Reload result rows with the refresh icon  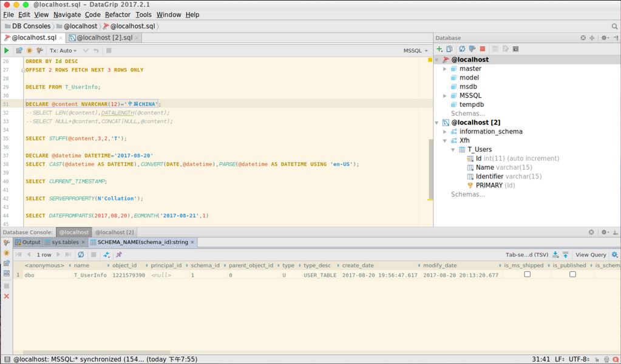[80, 255]
